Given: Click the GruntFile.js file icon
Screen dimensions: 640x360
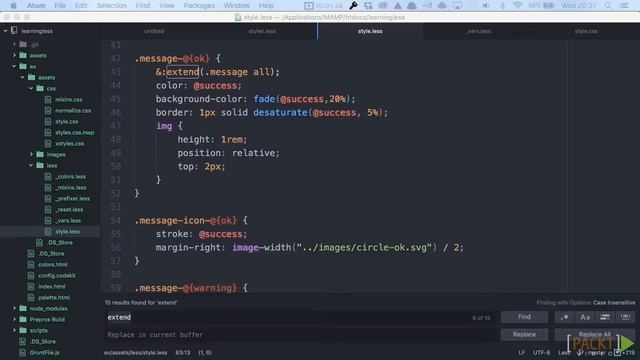Looking at the screenshot, I should pyautogui.click(x=23, y=352).
